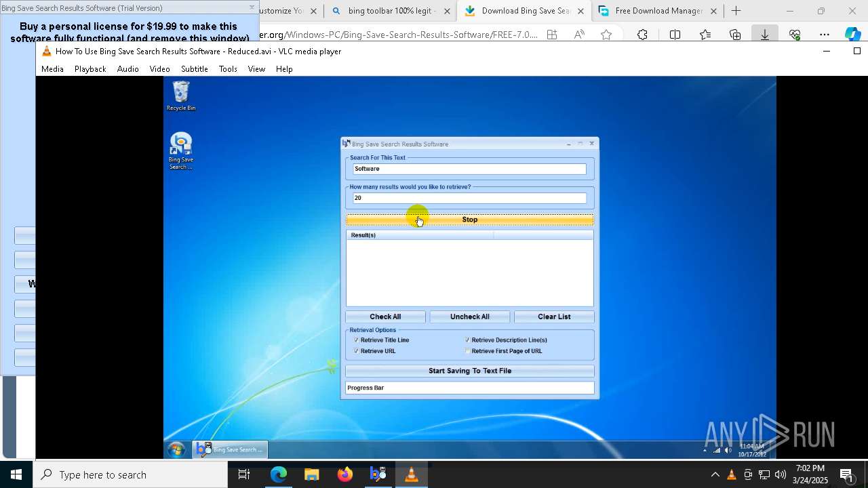The width and height of the screenshot is (868, 488).
Task: Open VLC Video menu
Action: point(159,69)
